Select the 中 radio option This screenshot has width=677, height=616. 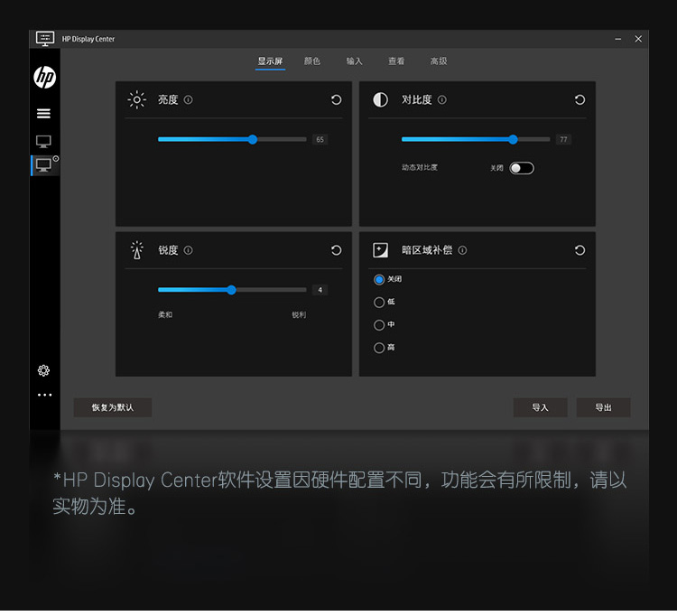click(379, 325)
